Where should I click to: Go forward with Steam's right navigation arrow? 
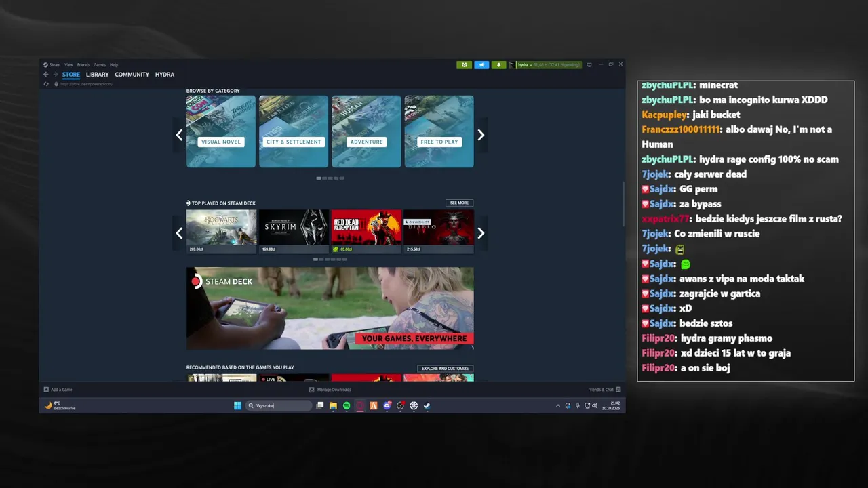tap(56, 75)
